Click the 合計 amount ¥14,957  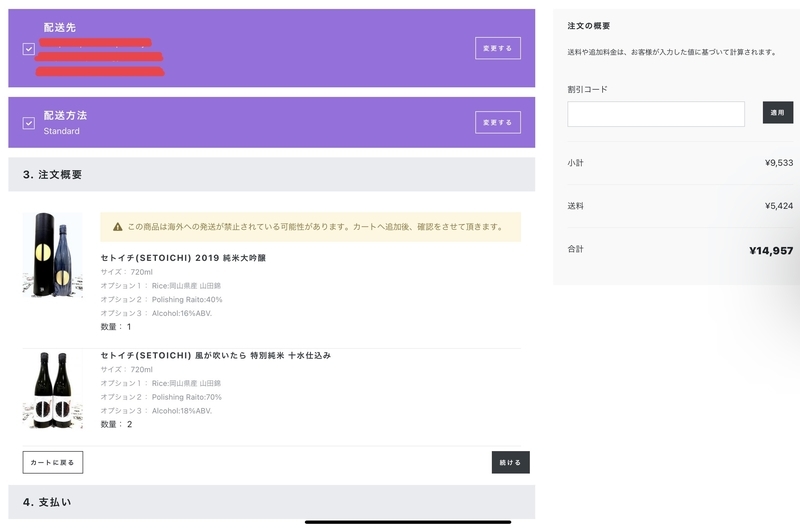click(x=771, y=250)
